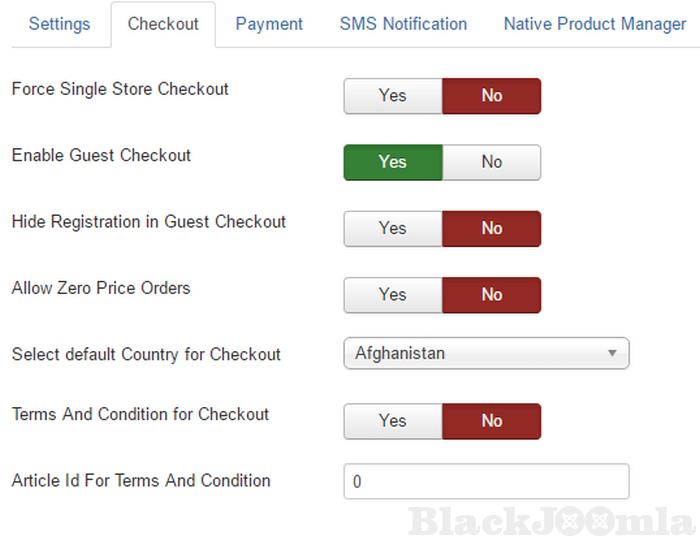
Task: Open Native Product Manager tab
Action: [594, 24]
